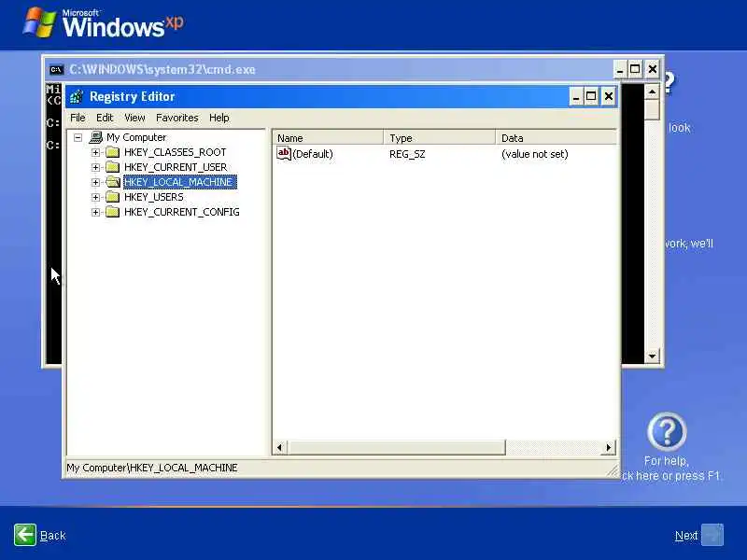
Task: Select HKEY_USERS in the tree
Action: (153, 197)
